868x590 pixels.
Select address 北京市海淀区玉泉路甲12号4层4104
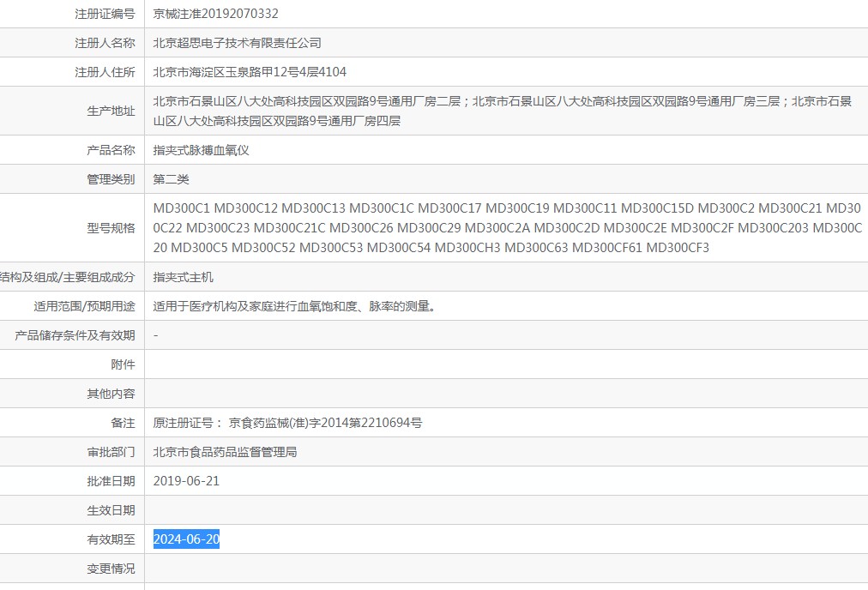pos(250,72)
